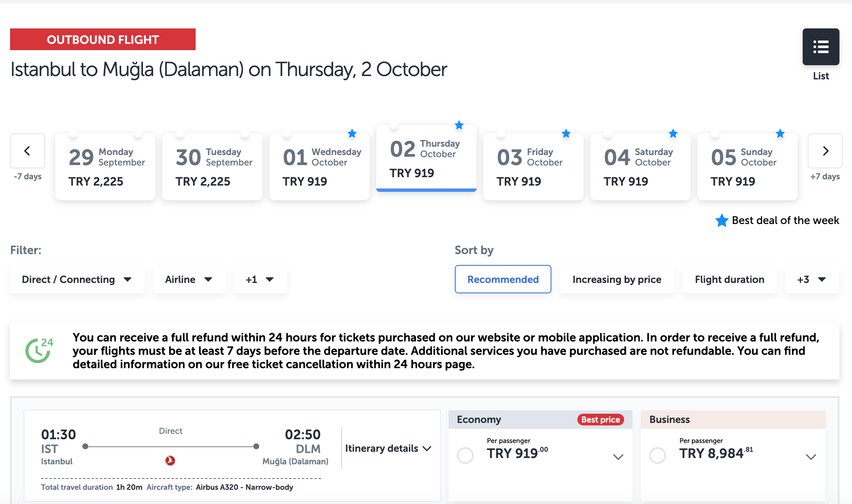Sort flights by Flight duration
852x504 pixels.
[x=730, y=280]
